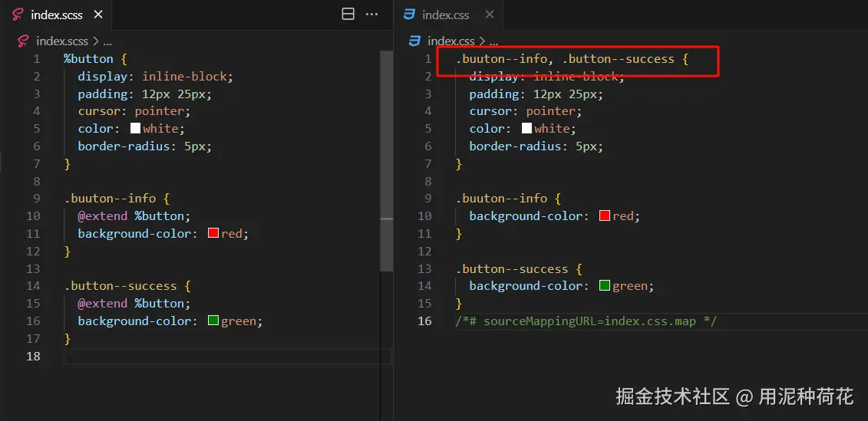Click line number 9 in index.scss
The height and width of the screenshot is (421, 868).
pos(37,198)
